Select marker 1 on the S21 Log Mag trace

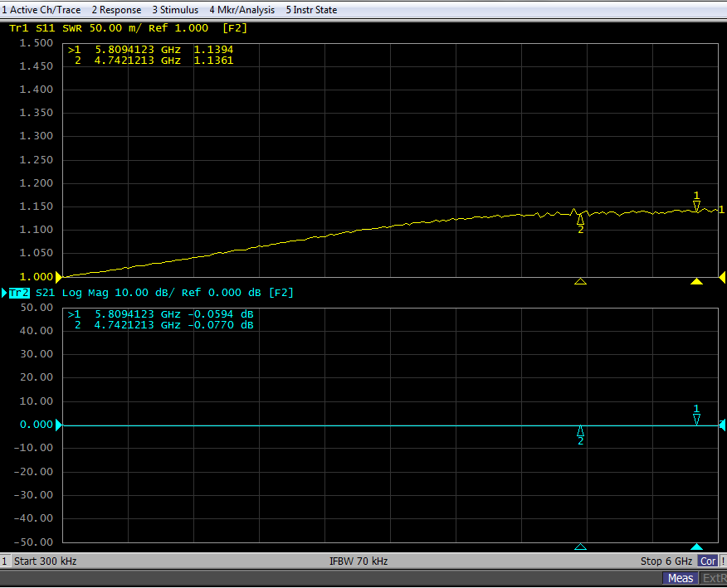[696, 418]
